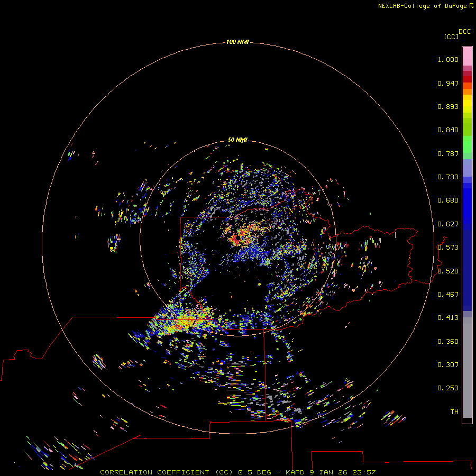Click the bright green segment of the color bar
The image size is (476, 476).
pyautogui.click(x=467, y=144)
